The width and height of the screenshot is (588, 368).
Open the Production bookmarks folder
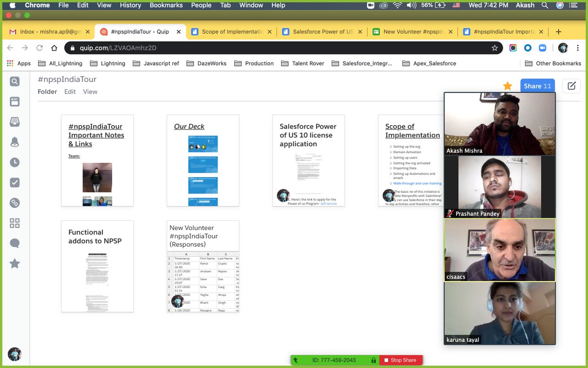(254, 63)
